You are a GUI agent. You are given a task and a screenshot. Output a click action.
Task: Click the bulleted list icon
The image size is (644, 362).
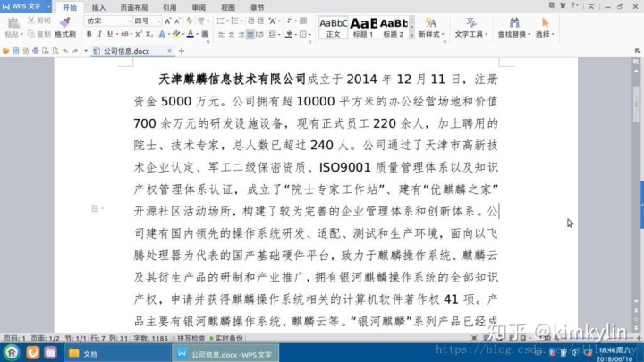220,21
